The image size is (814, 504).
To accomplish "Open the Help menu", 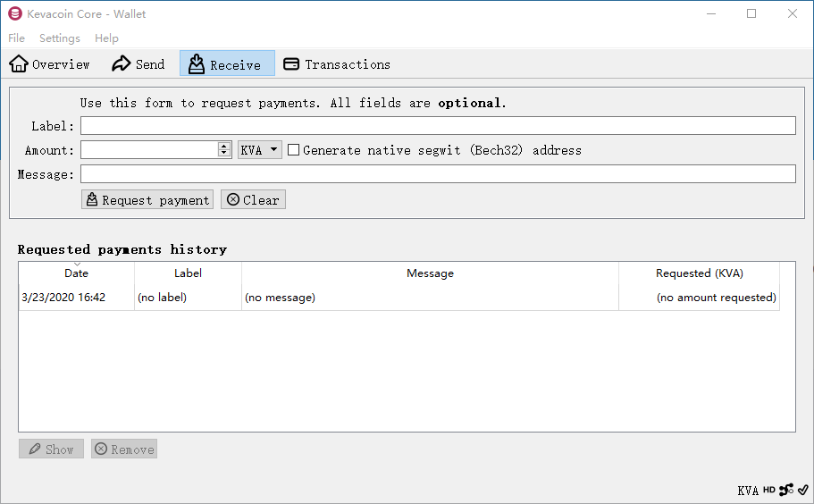I will pos(106,38).
